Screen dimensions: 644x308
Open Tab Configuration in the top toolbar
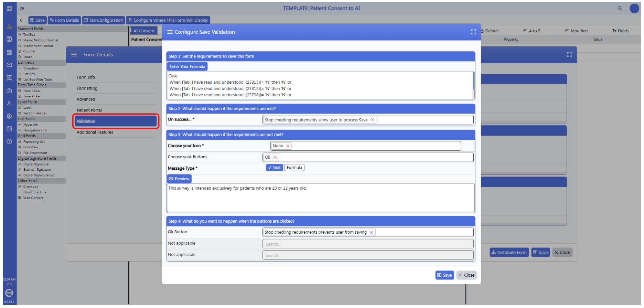103,20
